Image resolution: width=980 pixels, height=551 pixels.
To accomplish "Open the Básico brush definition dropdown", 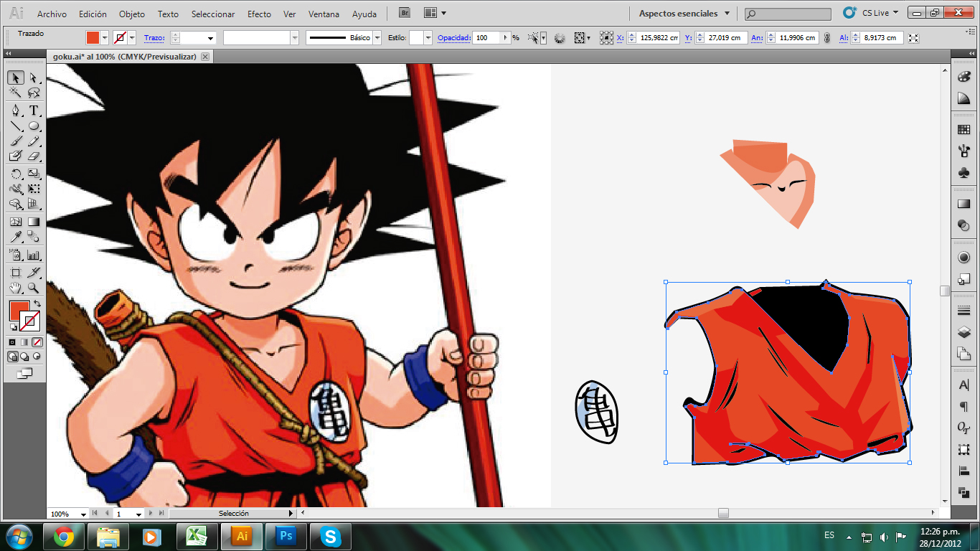I will coord(377,38).
